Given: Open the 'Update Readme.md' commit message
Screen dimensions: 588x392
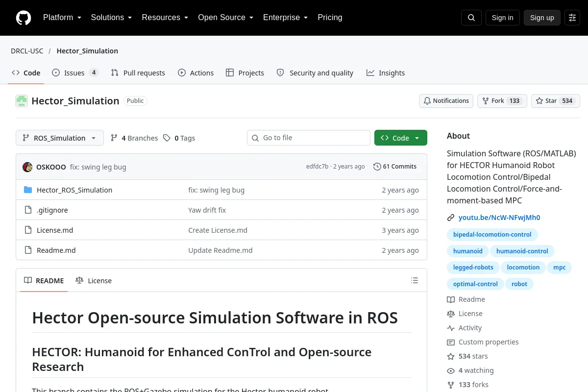Looking at the screenshot, I should click(220, 250).
